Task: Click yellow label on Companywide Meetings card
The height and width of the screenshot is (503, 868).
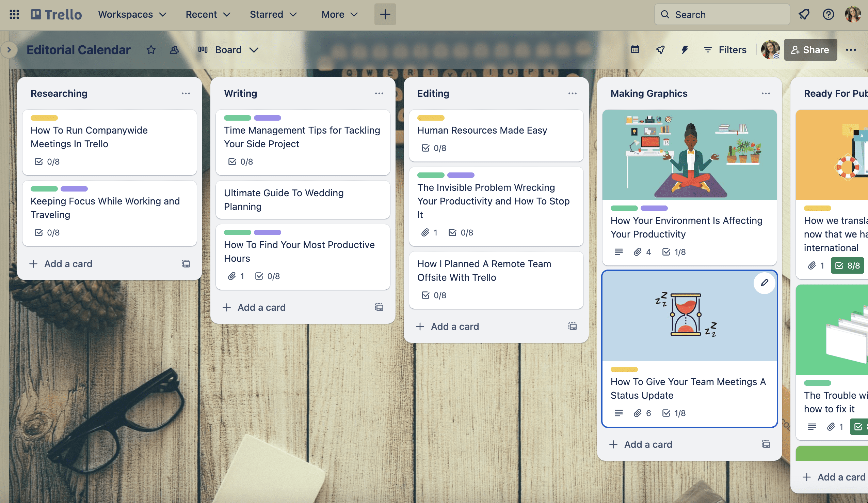Action: 44,118
